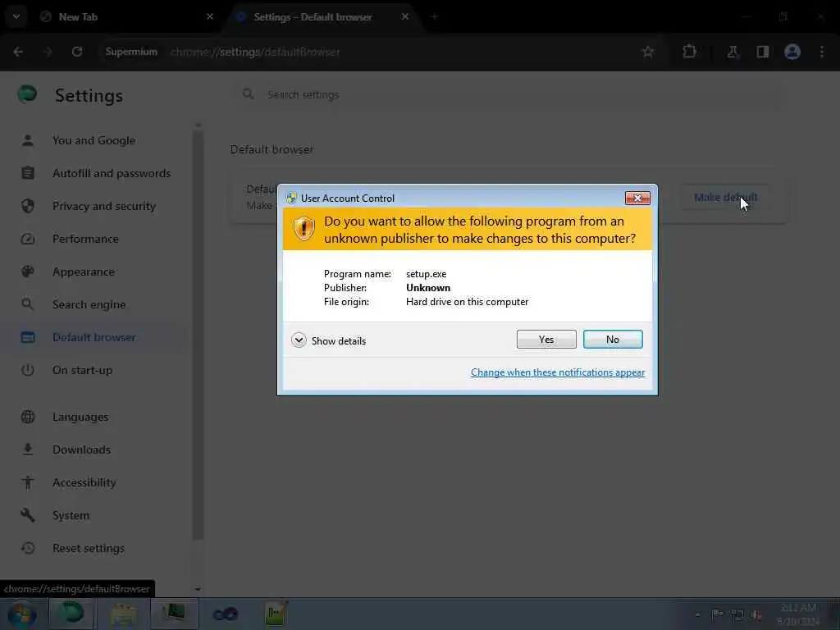Click the sidebar scrollbar
840x630 pixels.
pos(198,335)
